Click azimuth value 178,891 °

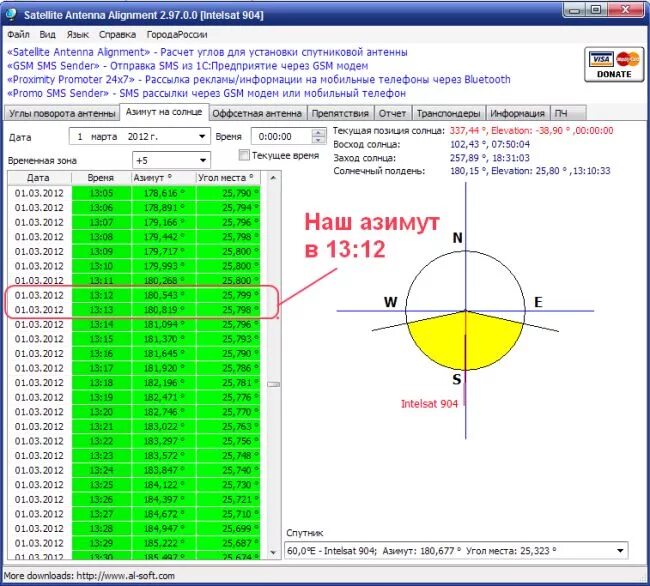click(x=163, y=208)
